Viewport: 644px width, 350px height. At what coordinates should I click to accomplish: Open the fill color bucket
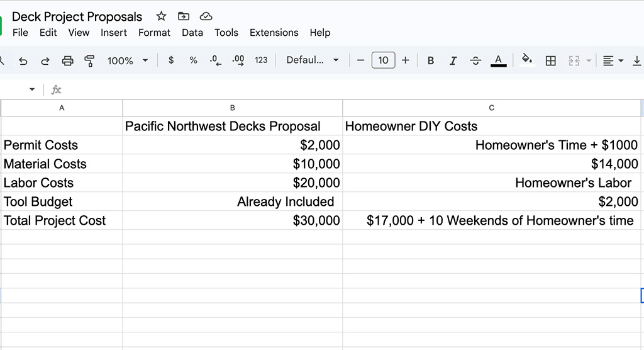527,60
